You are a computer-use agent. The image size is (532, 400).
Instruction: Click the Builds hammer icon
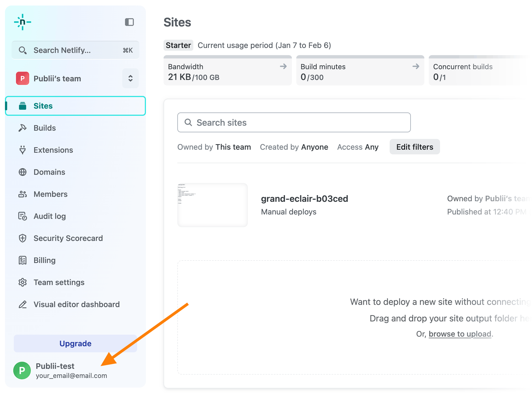point(23,128)
